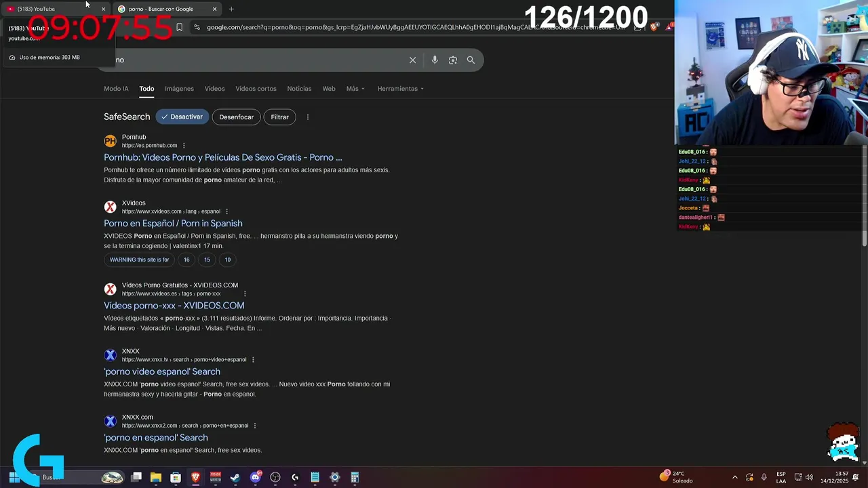Bookmark this page from the address bar
This screenshot has width=868, height=488.
pos(179,27)
